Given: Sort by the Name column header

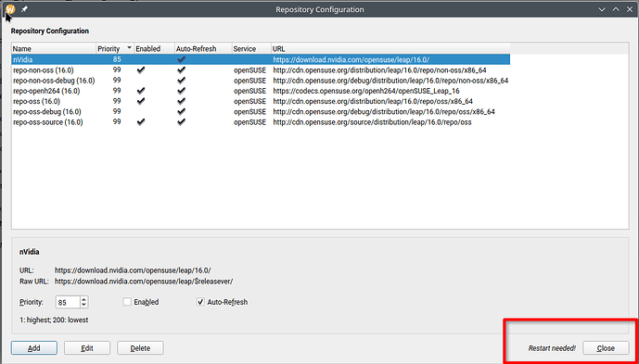Looking at the screenshot, I should pos(54,49).
